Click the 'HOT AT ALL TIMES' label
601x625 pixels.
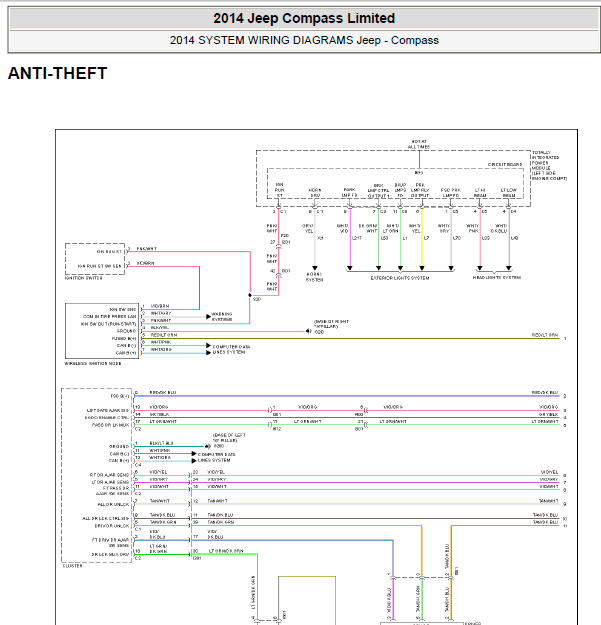[x=419, y=144]
